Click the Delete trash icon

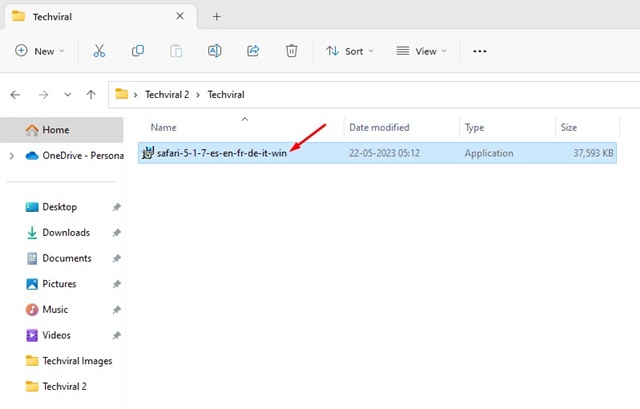[x=291, y=51]
